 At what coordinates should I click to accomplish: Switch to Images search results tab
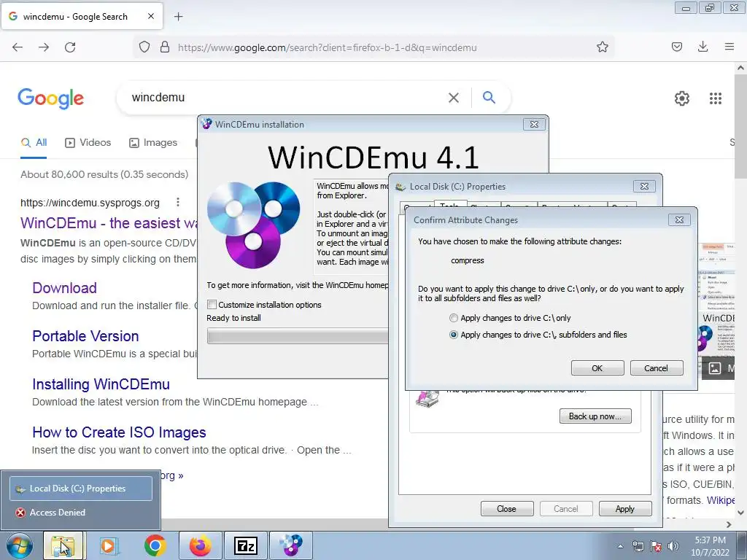point(153,143)
